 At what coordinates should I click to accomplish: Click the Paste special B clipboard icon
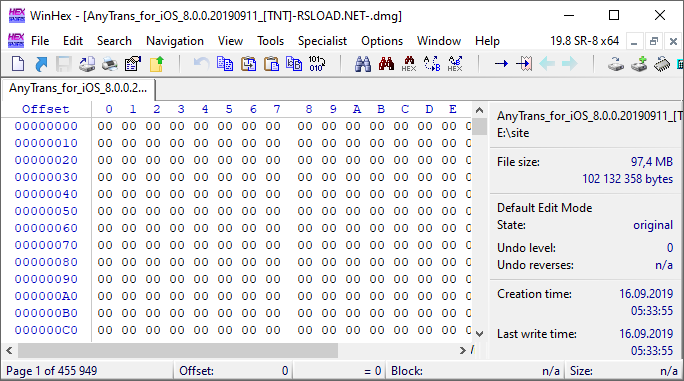point(294,64)
